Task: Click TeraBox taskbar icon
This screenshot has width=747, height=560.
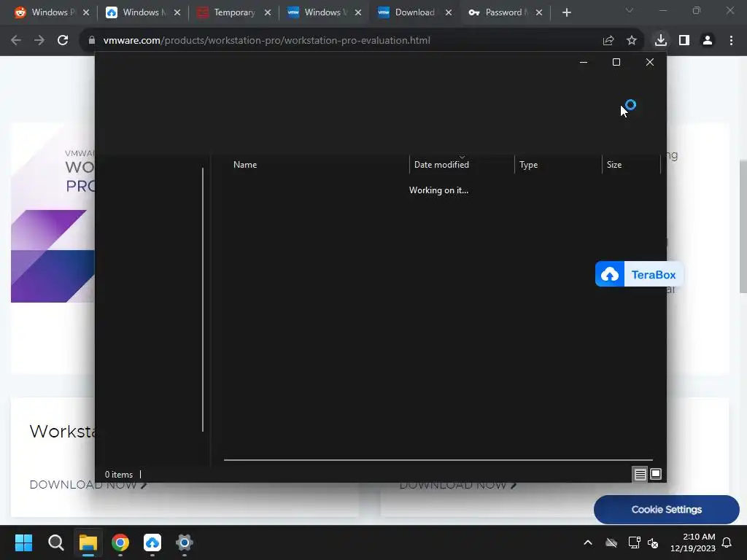Action: point(152,542)
